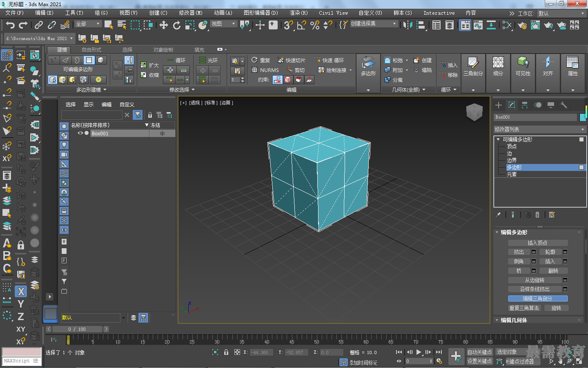Open the Hierarchy panel tab icon
The image size is (588, 368).
[525, 105]
